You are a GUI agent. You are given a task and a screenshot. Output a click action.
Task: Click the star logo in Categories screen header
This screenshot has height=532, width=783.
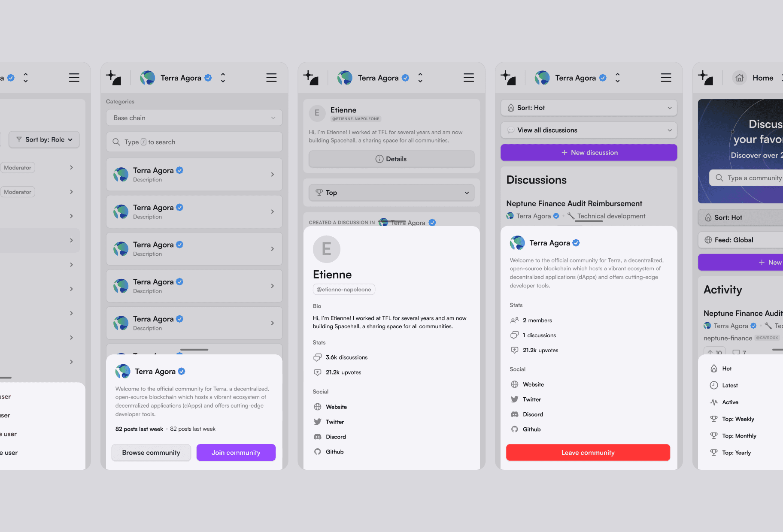point(114,78)
